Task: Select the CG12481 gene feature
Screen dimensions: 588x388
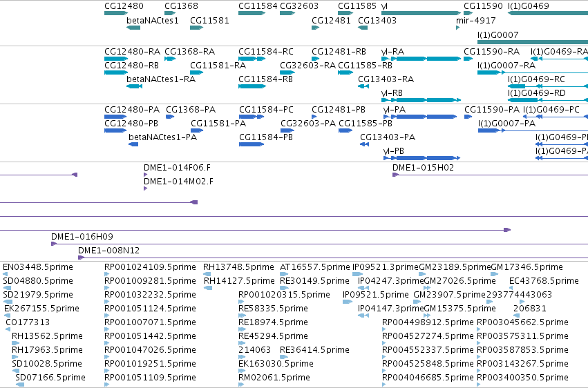Action: [315, 28]
